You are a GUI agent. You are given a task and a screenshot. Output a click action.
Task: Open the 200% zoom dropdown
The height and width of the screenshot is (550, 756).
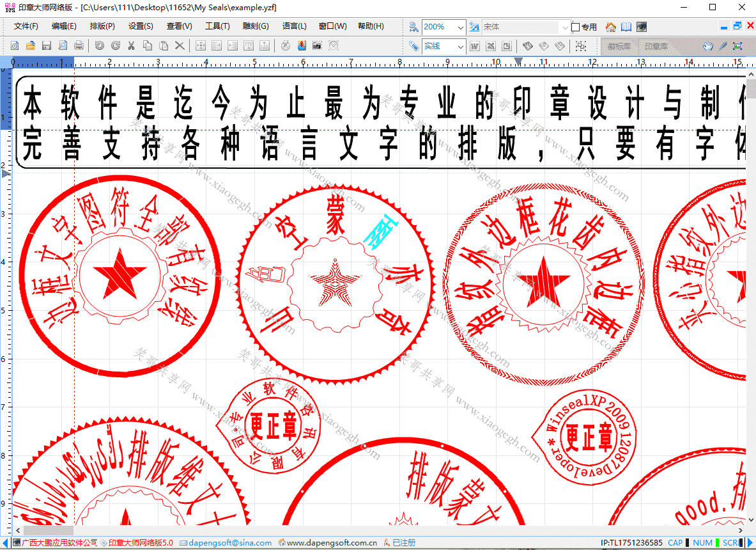tap(461, 27)
